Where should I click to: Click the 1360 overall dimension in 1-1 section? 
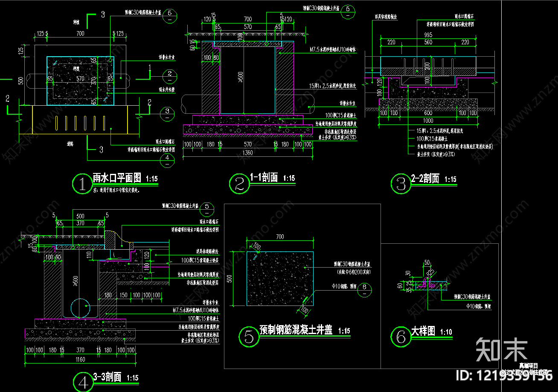coord(247,153)
